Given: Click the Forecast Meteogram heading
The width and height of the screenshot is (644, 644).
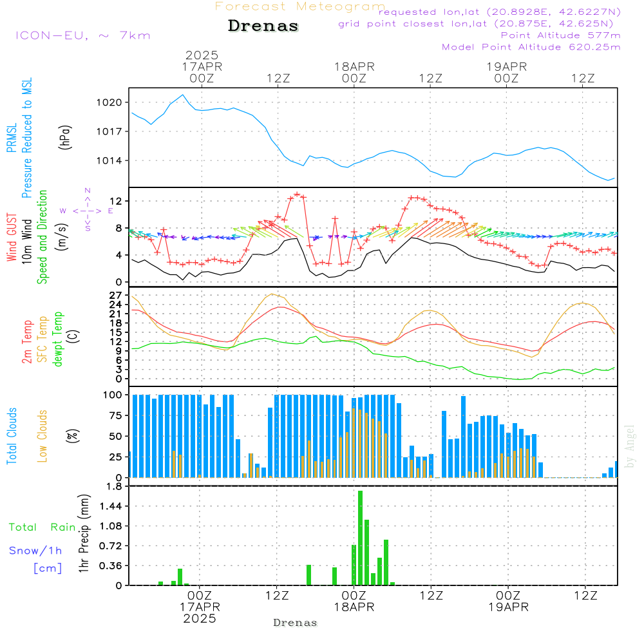Looking at the screenshot, I should (300, 6).
